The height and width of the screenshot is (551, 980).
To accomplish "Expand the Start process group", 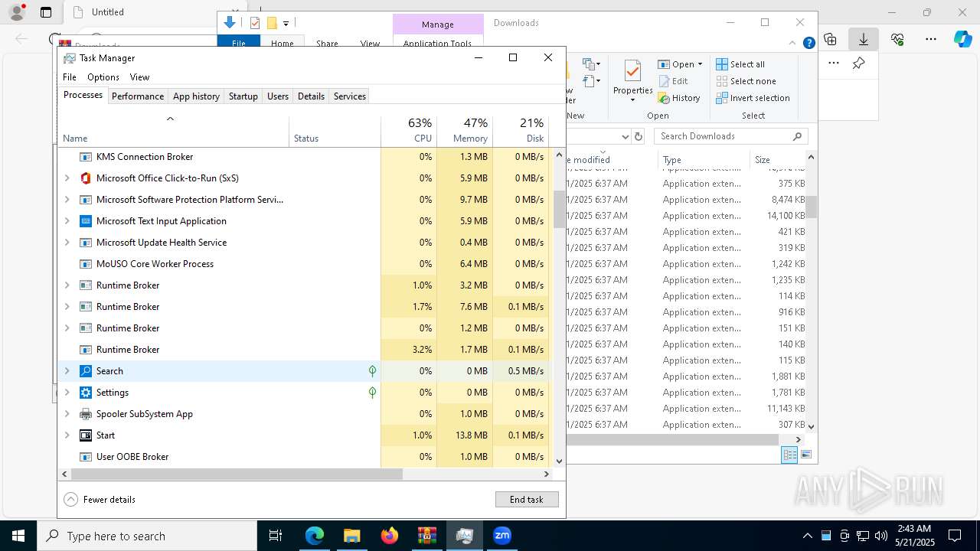I will 67,435.
